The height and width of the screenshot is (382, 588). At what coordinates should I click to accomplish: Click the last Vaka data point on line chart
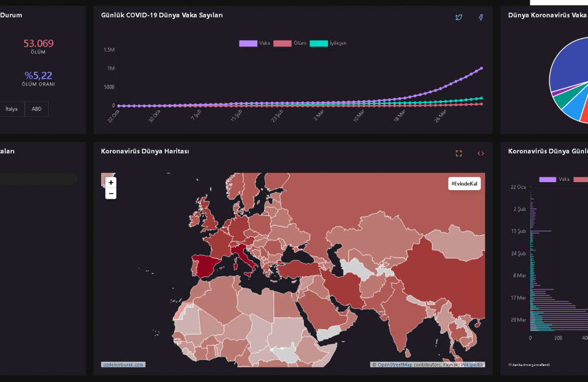point(481,68)
